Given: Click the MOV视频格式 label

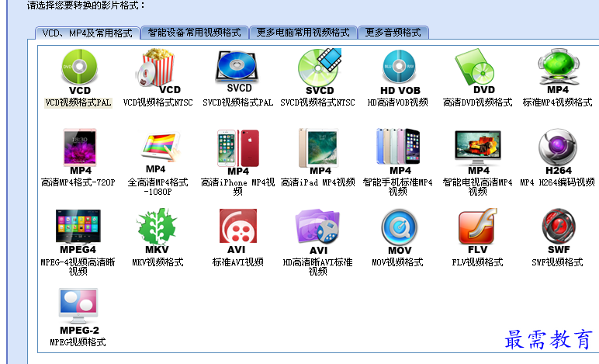Looking at the screenshot, I should click(x=397, y=262).
